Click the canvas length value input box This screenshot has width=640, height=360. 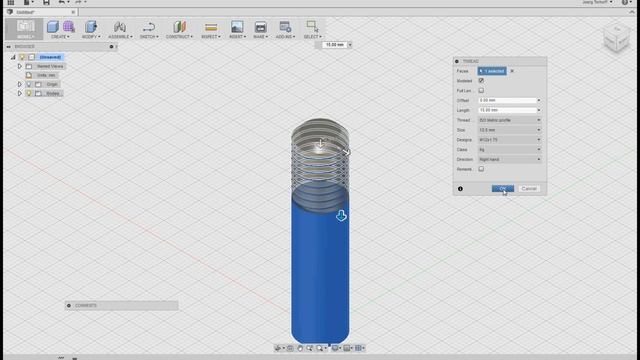[335, 45]
